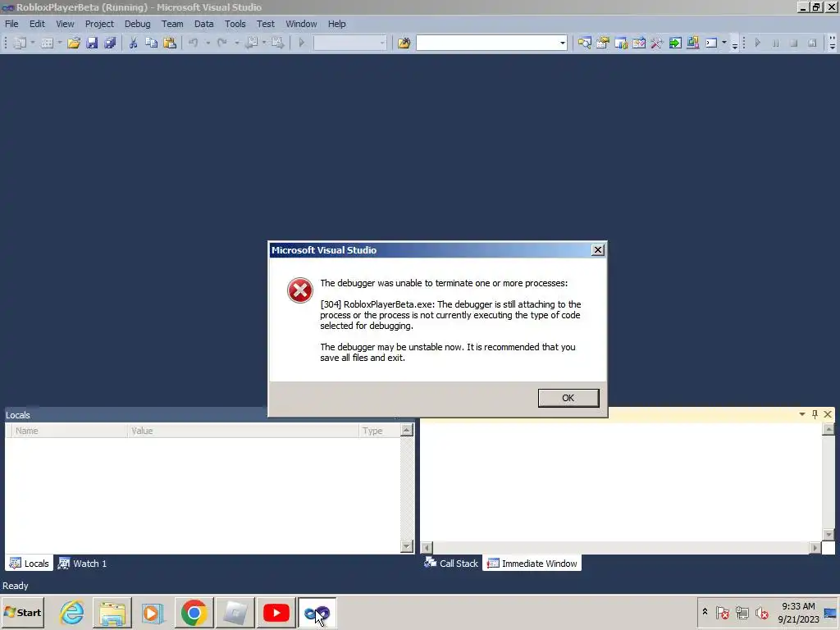The width and height of the screenshot is (840, 630).
Task: Click inside the Immediate Window text area
Action: coord(621,482)
